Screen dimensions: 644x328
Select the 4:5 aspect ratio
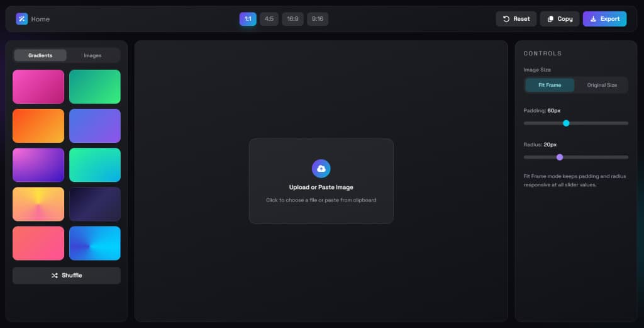point(269,19)
